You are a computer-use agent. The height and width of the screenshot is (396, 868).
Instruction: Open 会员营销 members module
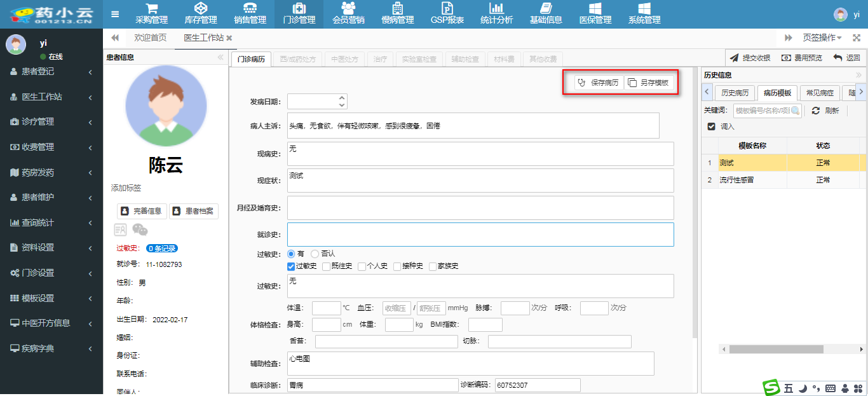point(348,14)
